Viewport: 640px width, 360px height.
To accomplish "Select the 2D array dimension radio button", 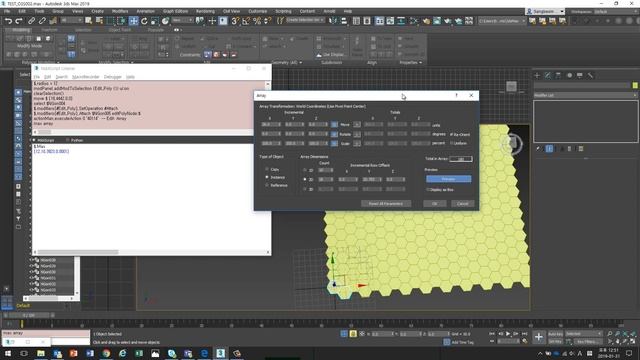I will (x=304, y=179).
